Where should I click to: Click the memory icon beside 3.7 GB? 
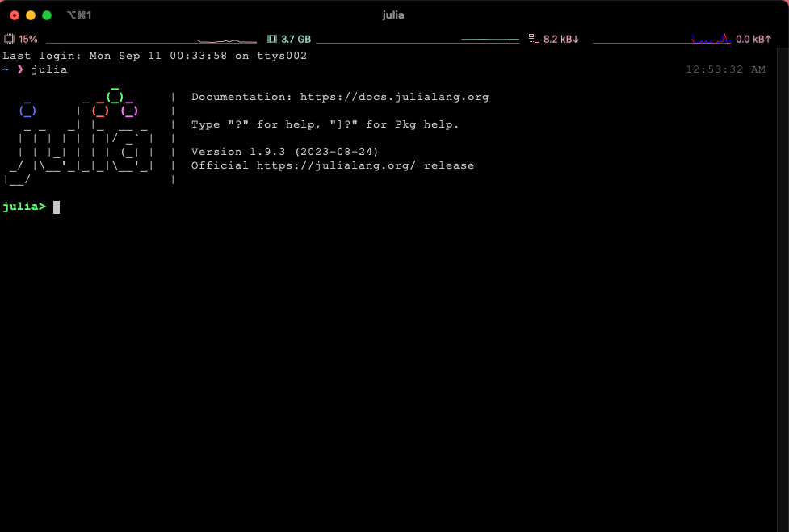coord(272,39)
